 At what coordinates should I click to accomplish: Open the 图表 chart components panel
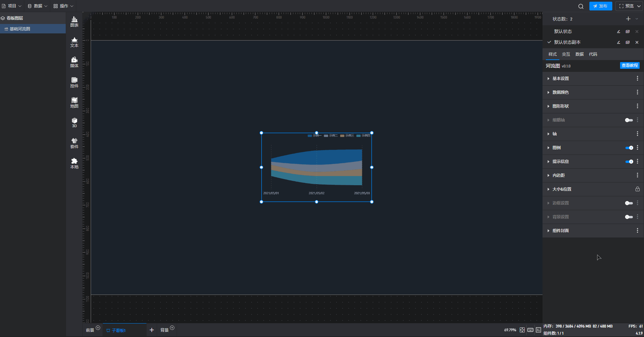point(74,22)
